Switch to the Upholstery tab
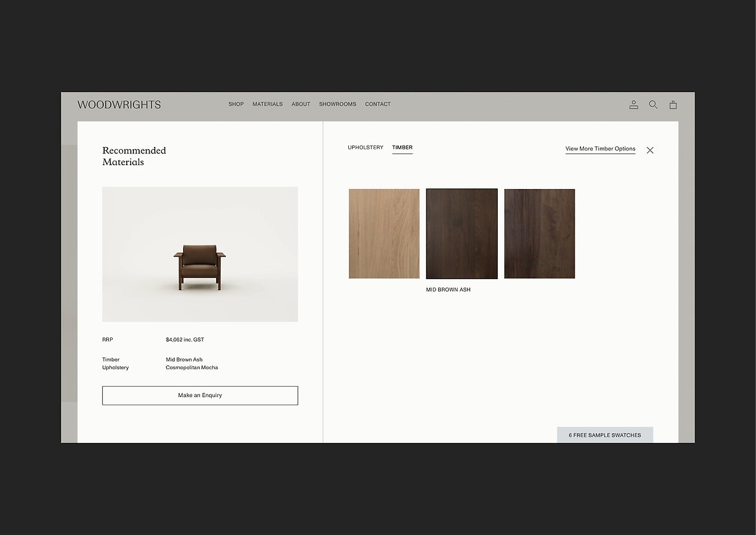756x535 pixels. (366, 148)
